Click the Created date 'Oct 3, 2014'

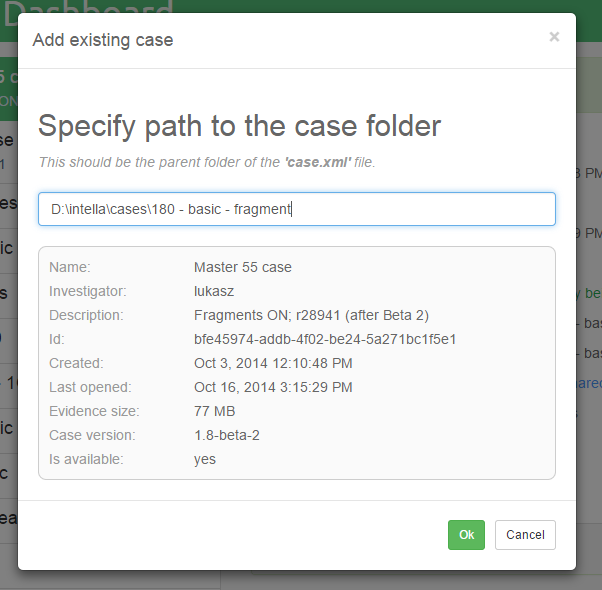click(273, 363)
